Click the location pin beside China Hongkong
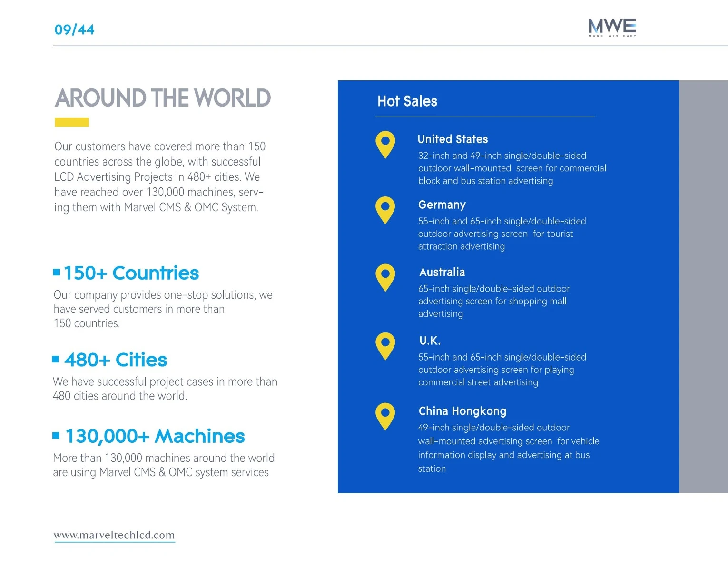 (x=385, y=417)
